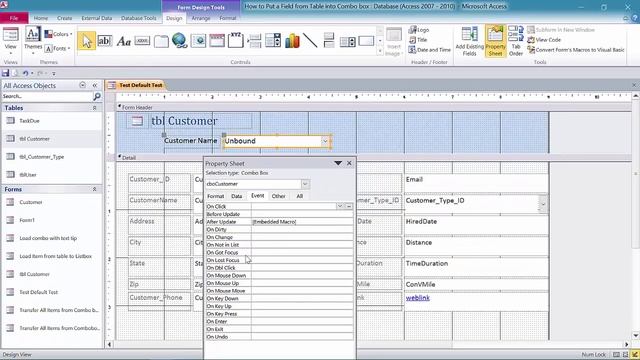Open the Colors theme dropdown
Viewport: 640px width, 360px height.
[58, 34]
